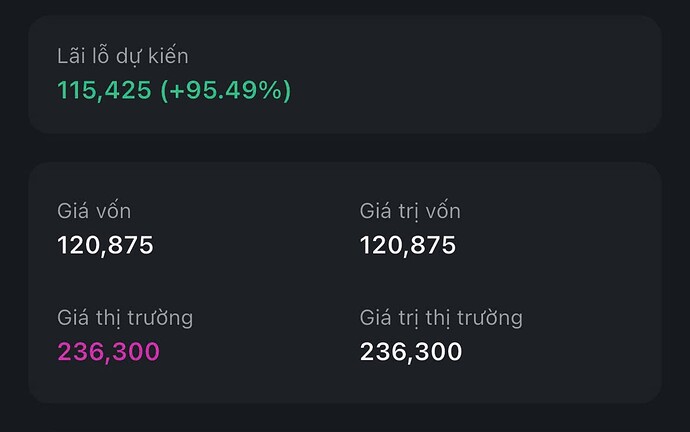
Task: Click the "Giá vốn" label
Action: pos(94,211)
